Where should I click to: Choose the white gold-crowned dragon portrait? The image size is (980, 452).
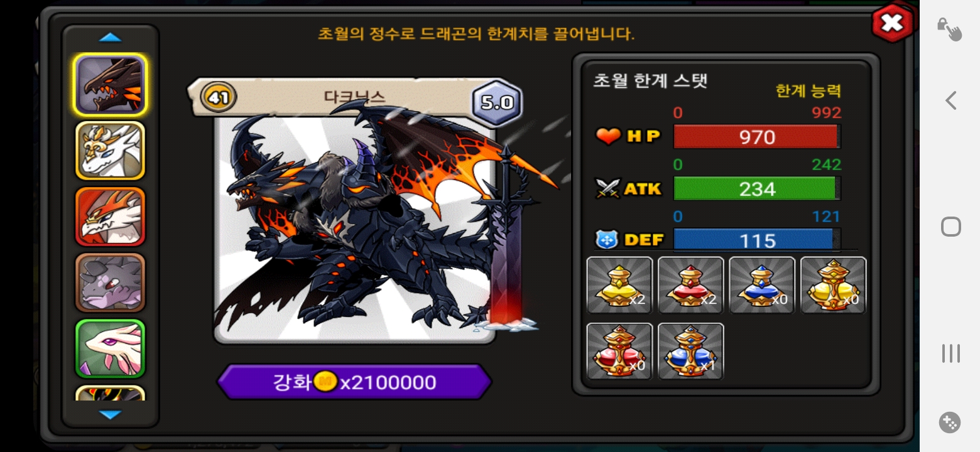click(110, 151)
